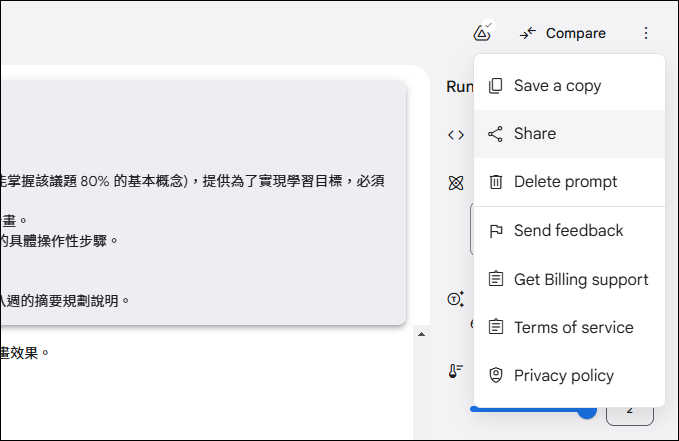
Task: Click the temperature slider handle
Action: tap(587, 410)
